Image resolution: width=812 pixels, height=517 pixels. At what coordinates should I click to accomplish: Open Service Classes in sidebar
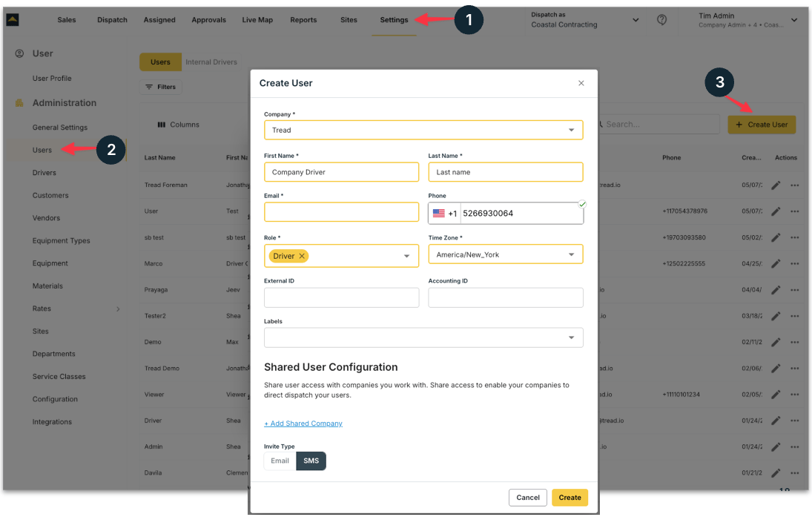point(59,377)
